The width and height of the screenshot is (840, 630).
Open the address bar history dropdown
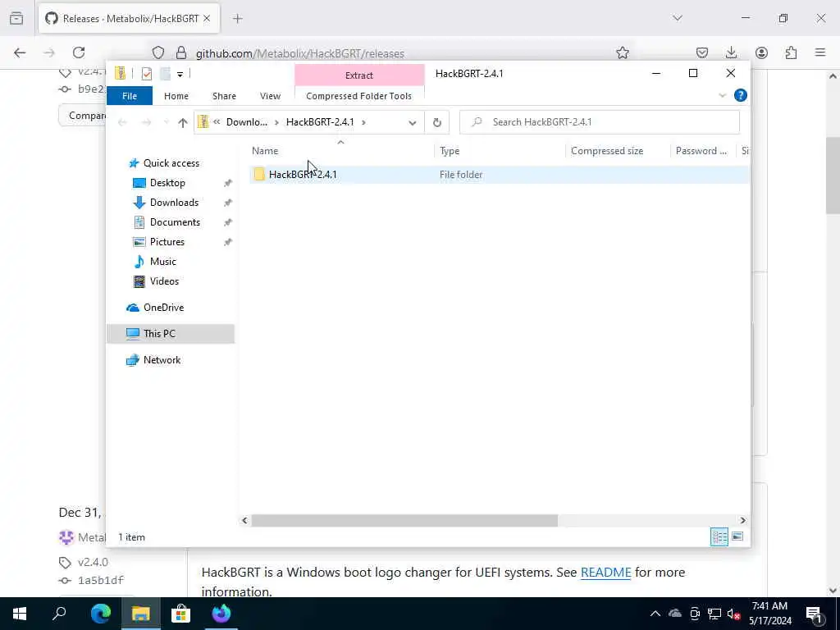pos(413,123)
